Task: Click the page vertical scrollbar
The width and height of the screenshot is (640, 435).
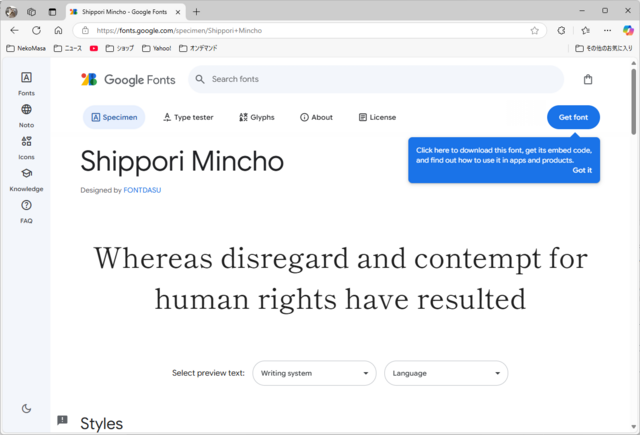Action: click(x=633, y=102)
